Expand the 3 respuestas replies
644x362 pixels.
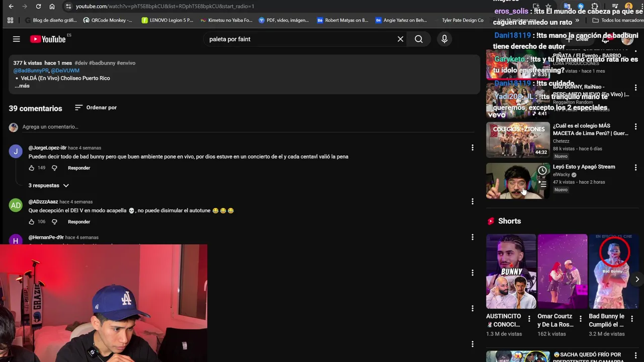coord(48,186)
